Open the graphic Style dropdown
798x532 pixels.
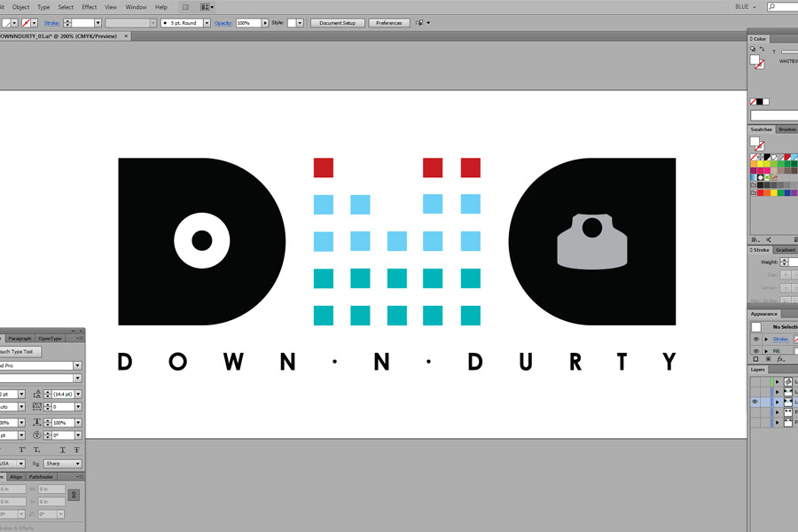point(300,23)
